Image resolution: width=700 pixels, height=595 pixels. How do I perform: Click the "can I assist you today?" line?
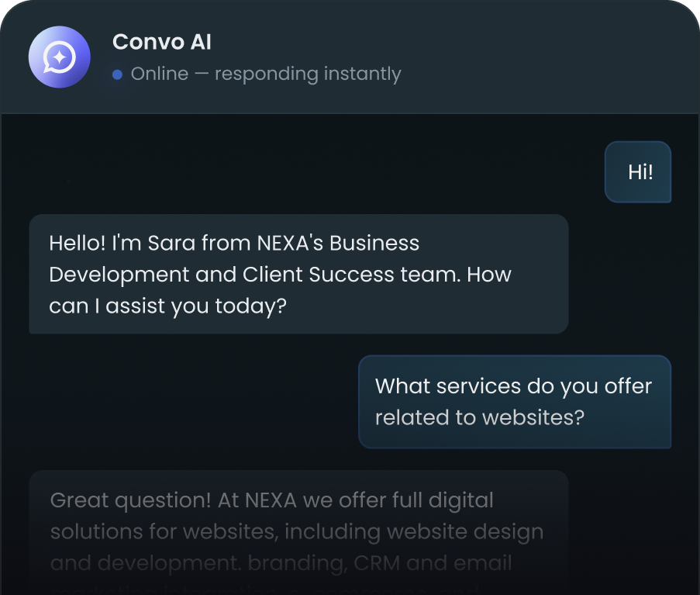167,306
